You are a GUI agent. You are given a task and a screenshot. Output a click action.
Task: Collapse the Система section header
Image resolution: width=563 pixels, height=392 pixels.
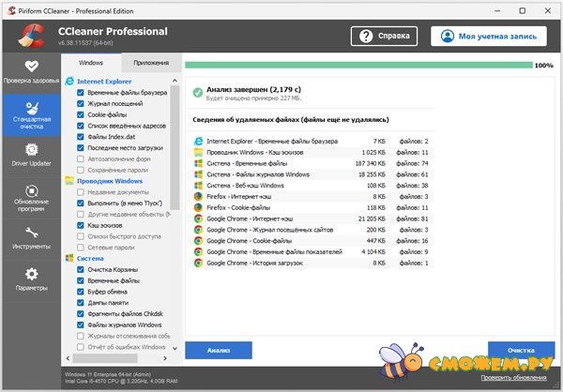point(89,258)
